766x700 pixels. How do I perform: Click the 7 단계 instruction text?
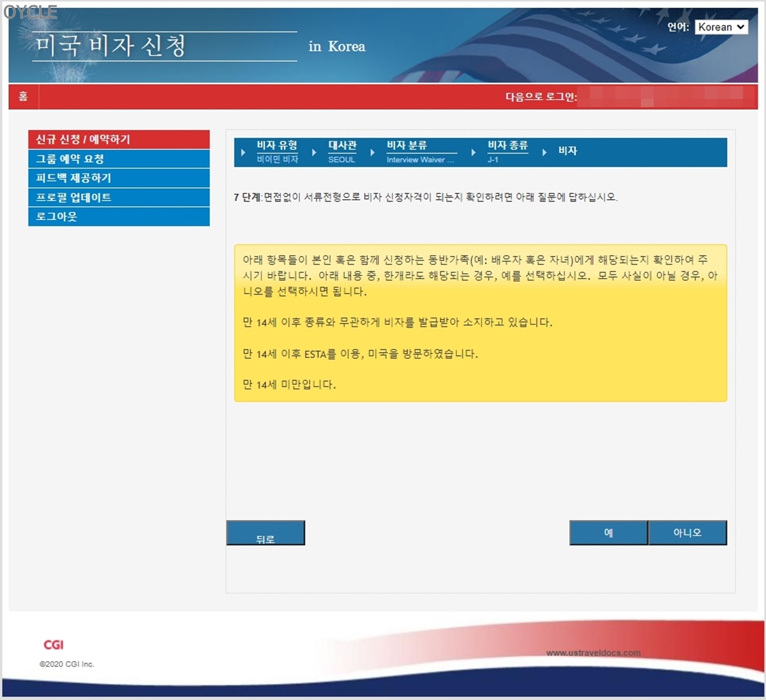pyautogui.click(x=426, y=197)
